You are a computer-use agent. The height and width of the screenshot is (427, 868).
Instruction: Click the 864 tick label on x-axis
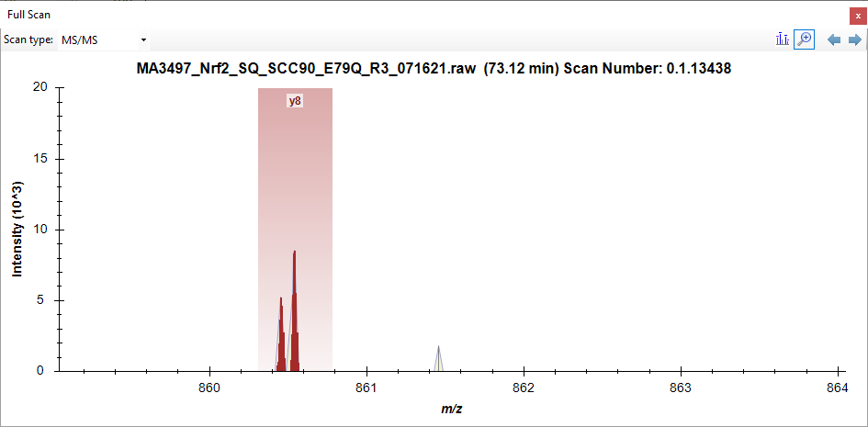click(x=837, y=388)
